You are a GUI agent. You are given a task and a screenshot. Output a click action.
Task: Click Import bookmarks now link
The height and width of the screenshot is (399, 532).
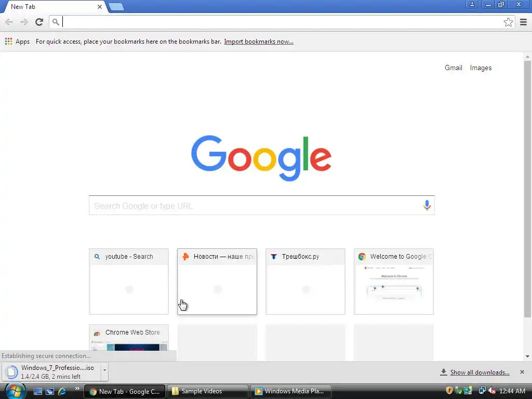(259, 42)
